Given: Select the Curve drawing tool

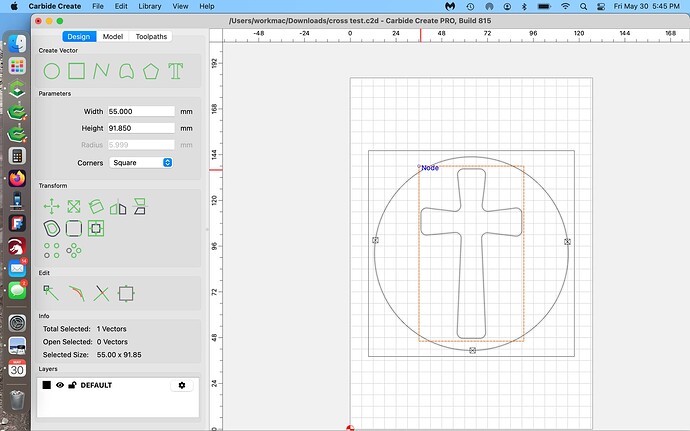Looking at the screenshot, I should pyautogui.click(x=127, y=71).
